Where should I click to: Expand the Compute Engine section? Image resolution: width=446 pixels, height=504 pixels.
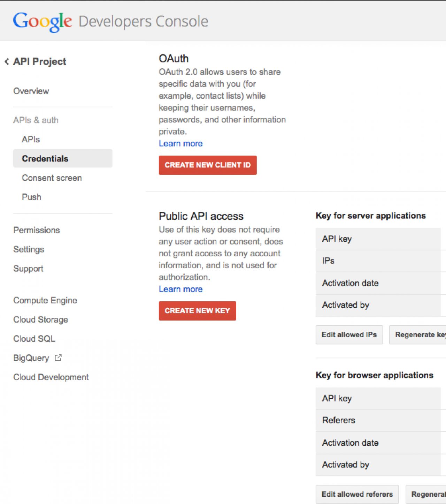tap(45, 300)
